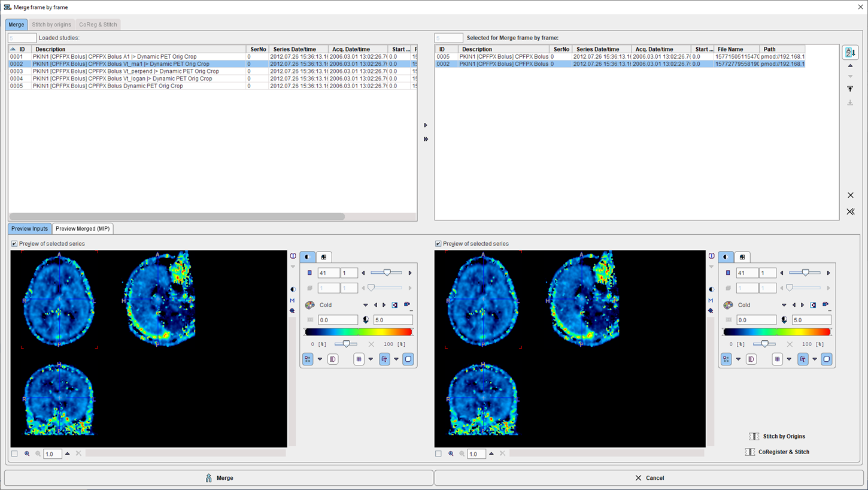Expand the layout options arrow in the left panel
Viewport: 868px width, 490px height.
[x=320, y=359]
